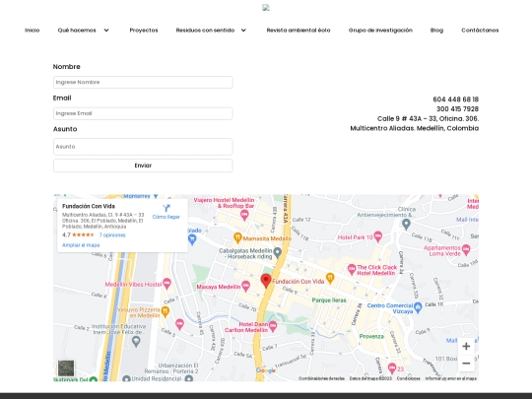Select Masaya Medellín hostel marker

[245, 286]
